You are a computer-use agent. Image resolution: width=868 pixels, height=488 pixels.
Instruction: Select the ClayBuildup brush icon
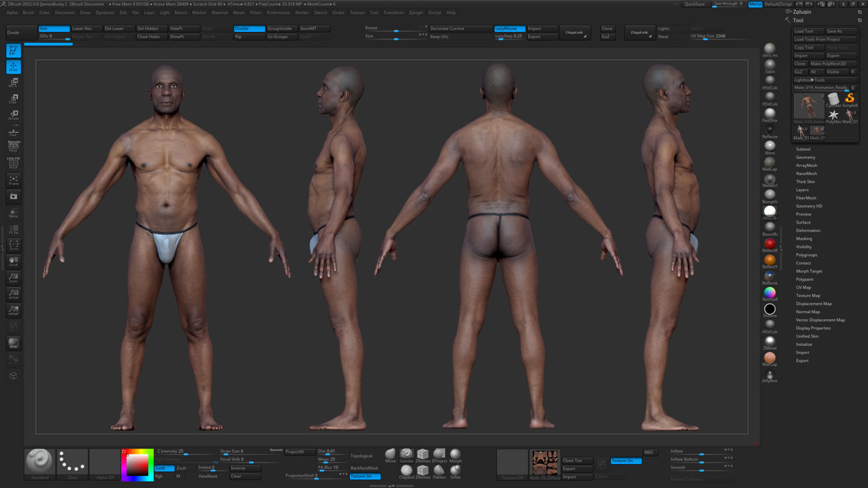406,469
